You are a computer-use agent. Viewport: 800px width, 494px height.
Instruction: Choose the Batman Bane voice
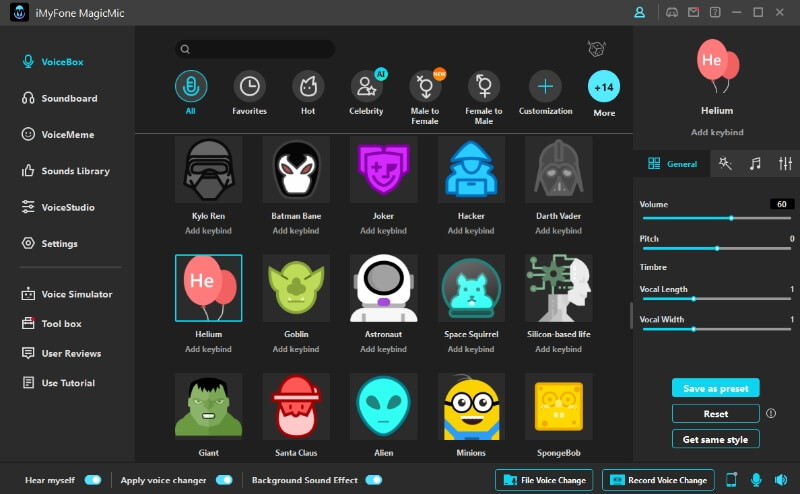pyautogui.click(x=296, y=169)
